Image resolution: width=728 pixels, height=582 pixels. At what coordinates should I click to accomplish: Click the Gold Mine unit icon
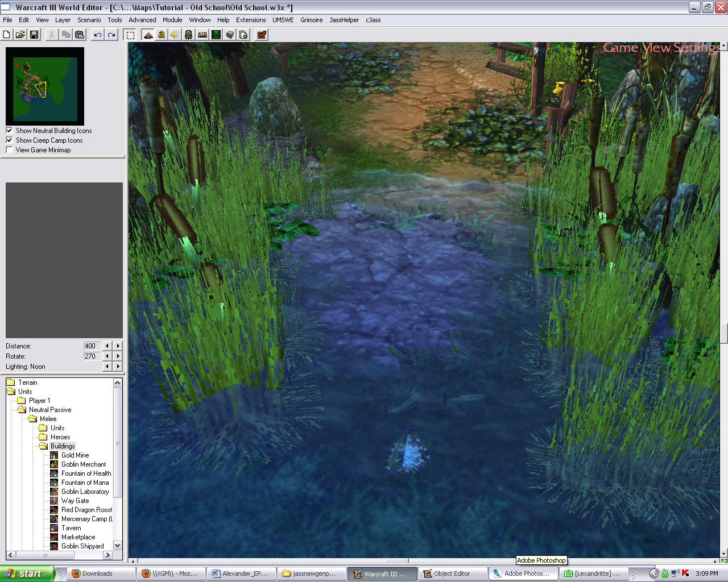[54, 455]
